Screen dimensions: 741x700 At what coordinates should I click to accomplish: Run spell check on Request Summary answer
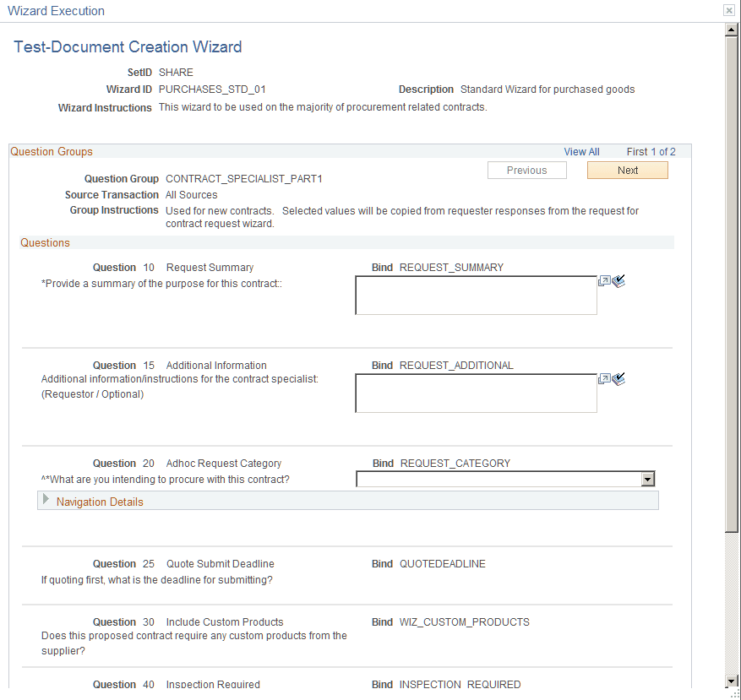[618, 280]
